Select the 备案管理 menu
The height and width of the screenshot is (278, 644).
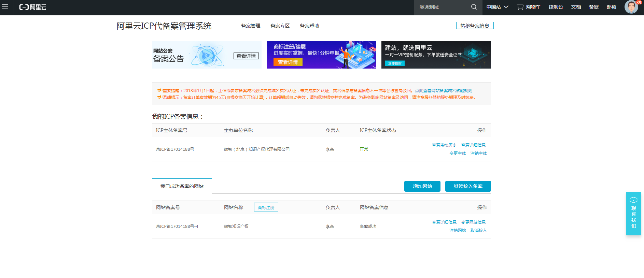pos(251,26)
